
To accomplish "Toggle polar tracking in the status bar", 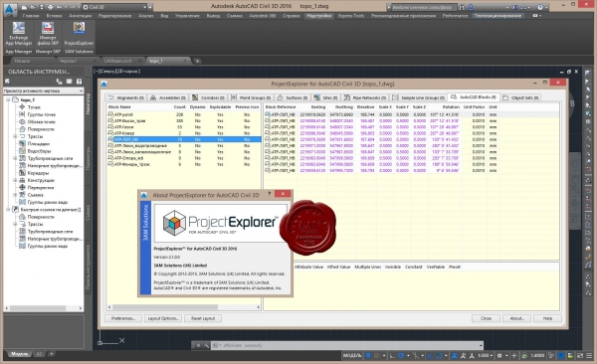I will click(x=401, y=356).
